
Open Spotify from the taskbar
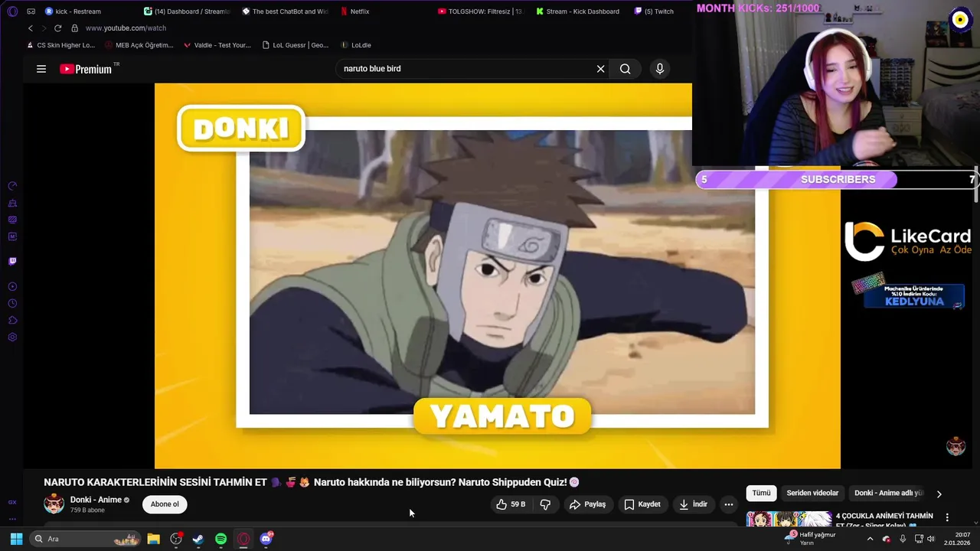(220, 539)
